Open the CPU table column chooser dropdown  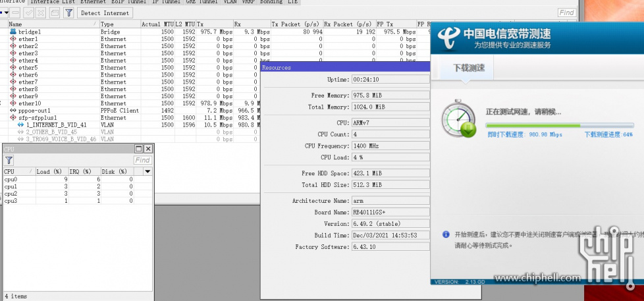(148, 171)
